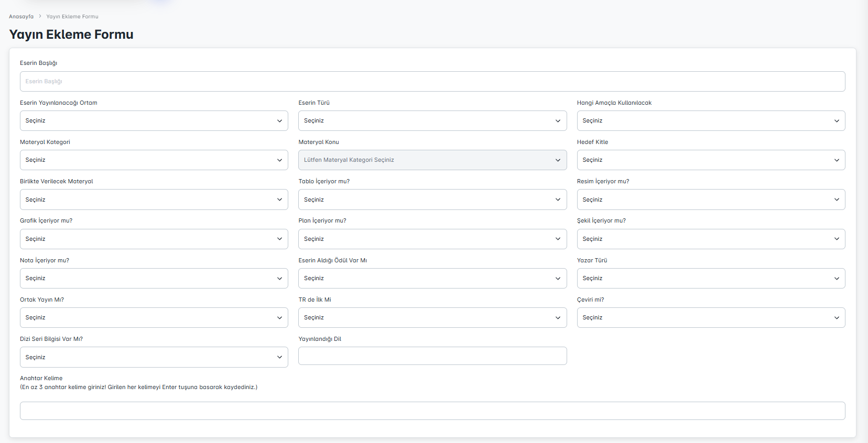Expand the Nota İçeriyor mu dropdown

click(154, 279)
